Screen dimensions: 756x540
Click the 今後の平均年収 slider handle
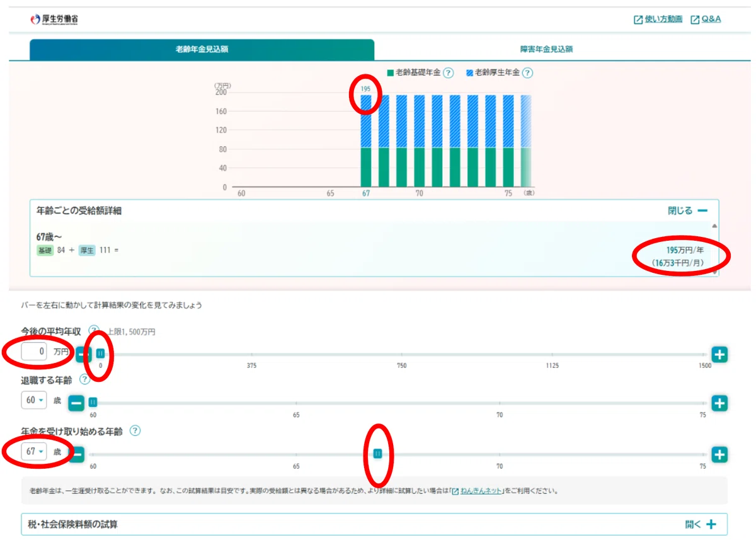(100, 353)
